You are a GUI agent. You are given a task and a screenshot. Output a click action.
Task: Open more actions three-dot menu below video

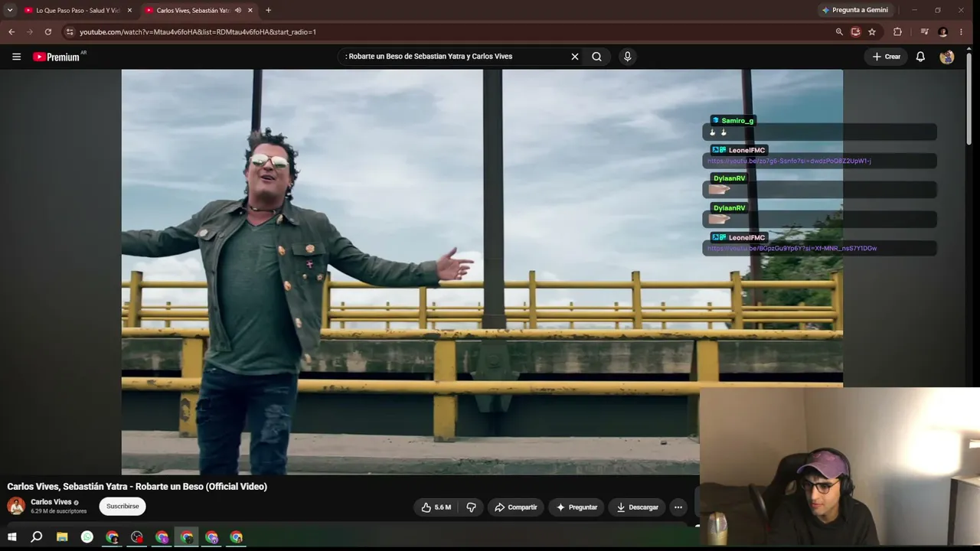coord(678,507)
